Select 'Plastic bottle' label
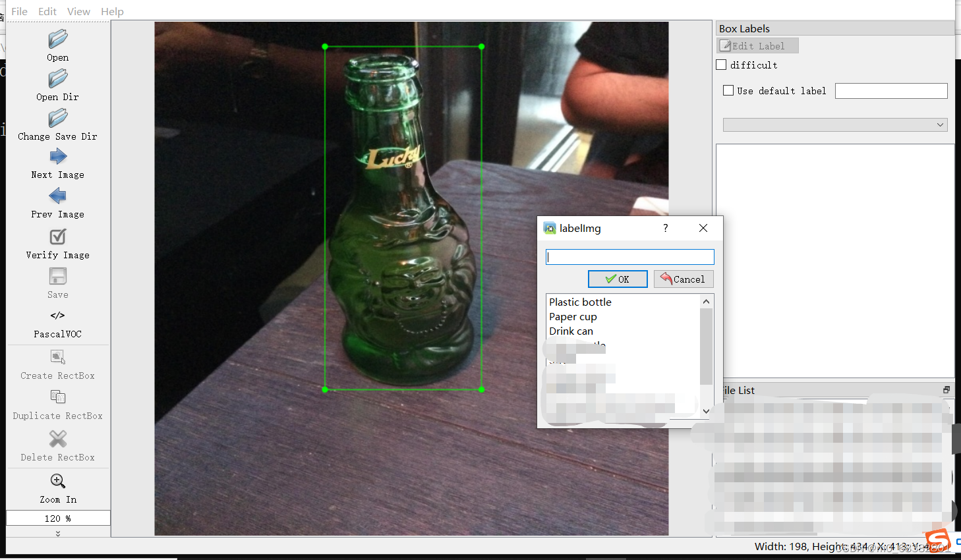Viewport: 961px width, 560px height. pyautogui.click(x=581, y=302)
